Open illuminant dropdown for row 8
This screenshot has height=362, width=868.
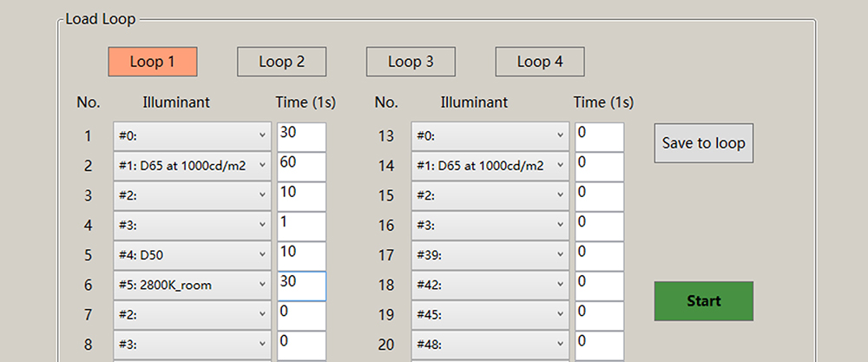193,346
